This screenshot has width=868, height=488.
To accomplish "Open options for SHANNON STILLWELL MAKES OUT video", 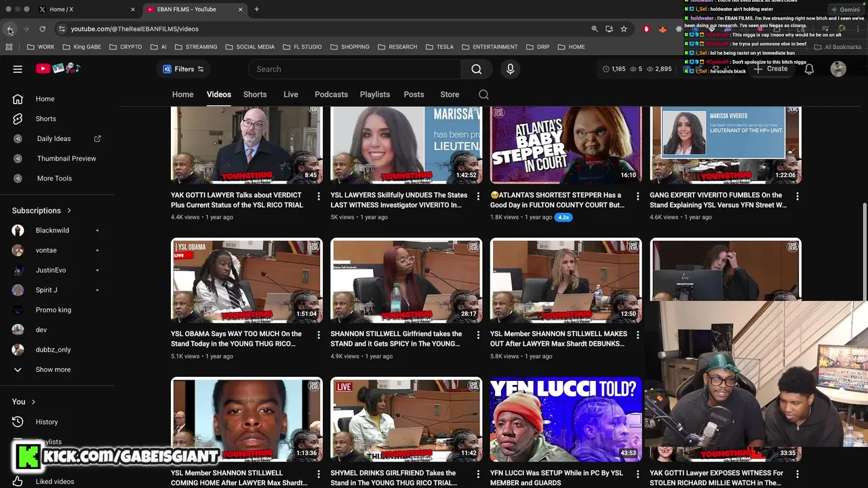I will click(637, 335).
